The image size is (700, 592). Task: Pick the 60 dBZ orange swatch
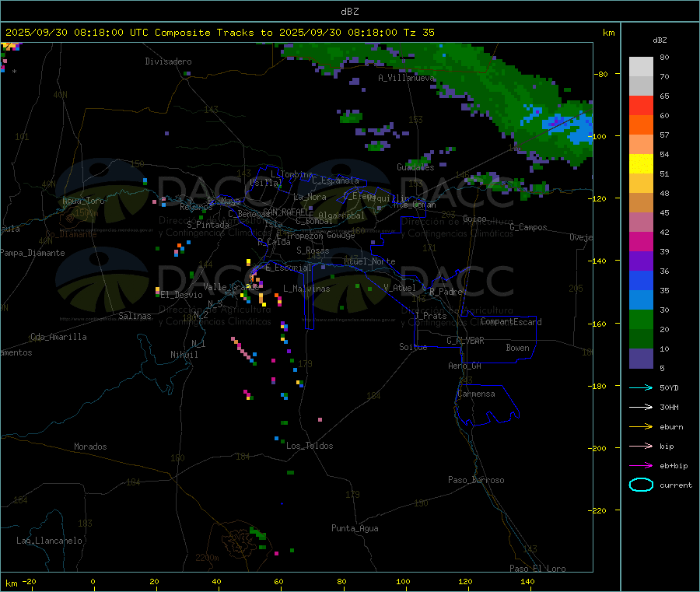641,125
